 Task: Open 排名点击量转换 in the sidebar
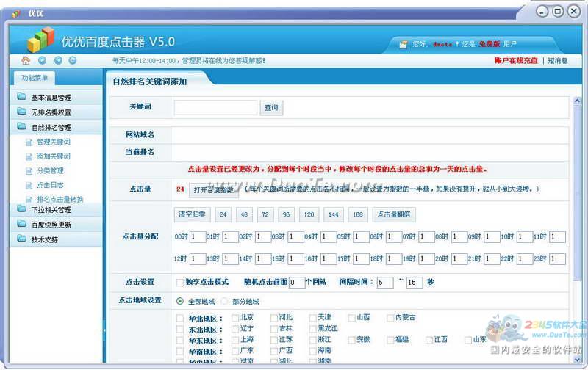(x=60, y=199)
